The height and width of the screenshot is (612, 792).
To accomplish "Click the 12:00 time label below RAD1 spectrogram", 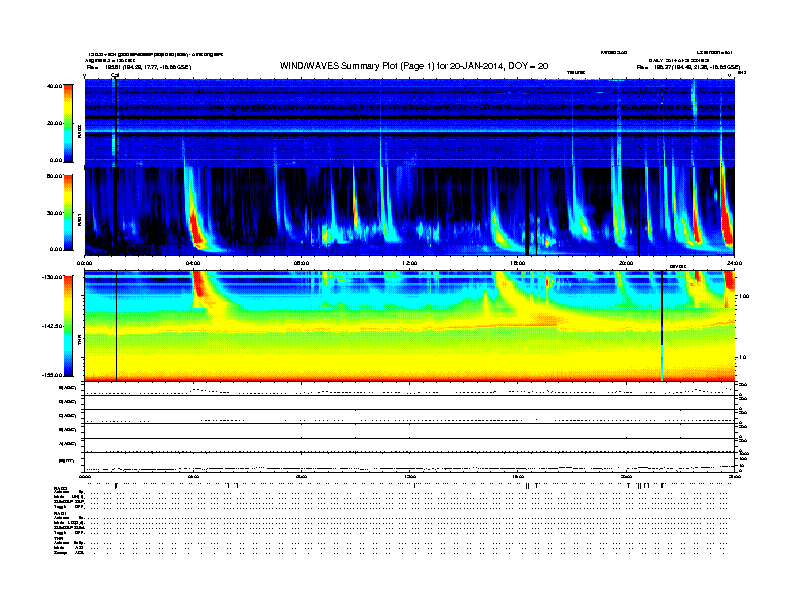I will click(410, 263).
